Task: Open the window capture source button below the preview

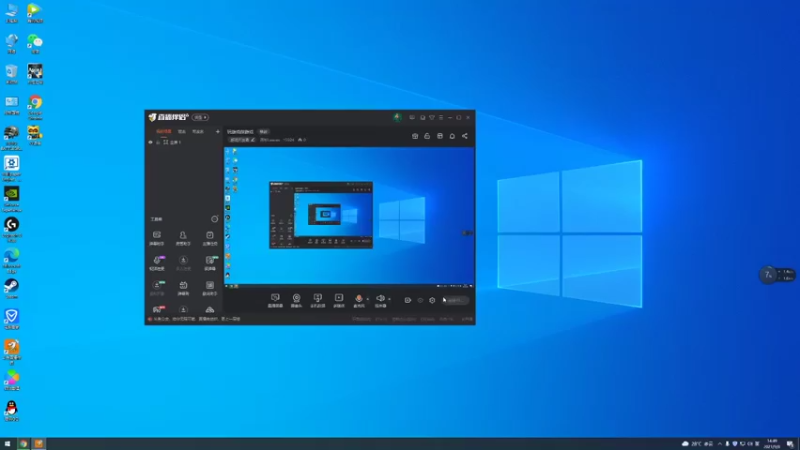Action: coord(275,300)
